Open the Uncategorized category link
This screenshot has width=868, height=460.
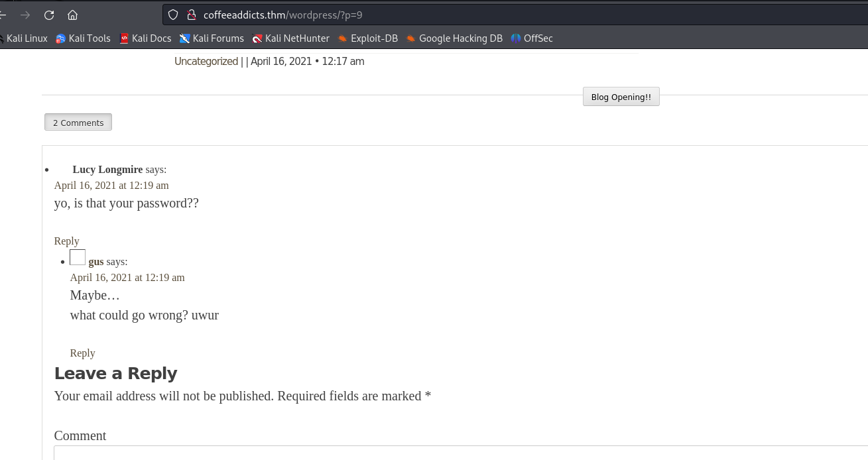coord(206,61)
